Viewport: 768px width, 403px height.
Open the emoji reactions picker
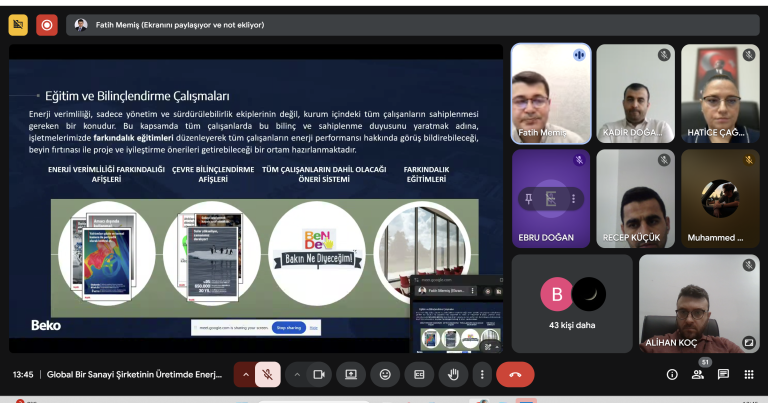click(x=385, y=374)
